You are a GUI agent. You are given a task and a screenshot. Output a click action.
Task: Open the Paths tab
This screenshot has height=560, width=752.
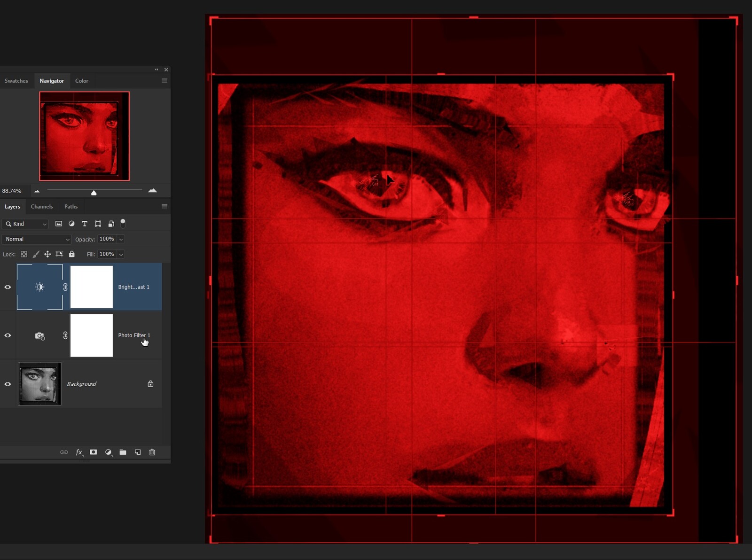(71, 207)
